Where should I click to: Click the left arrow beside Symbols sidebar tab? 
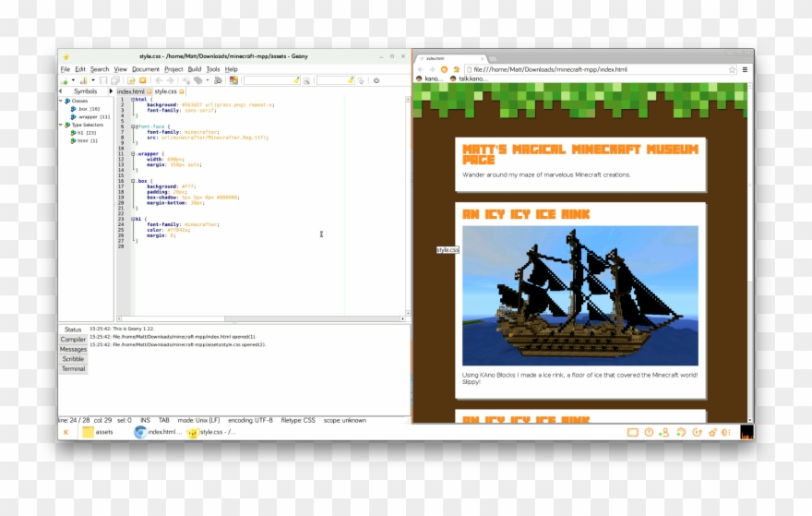(x=61, y=91)
